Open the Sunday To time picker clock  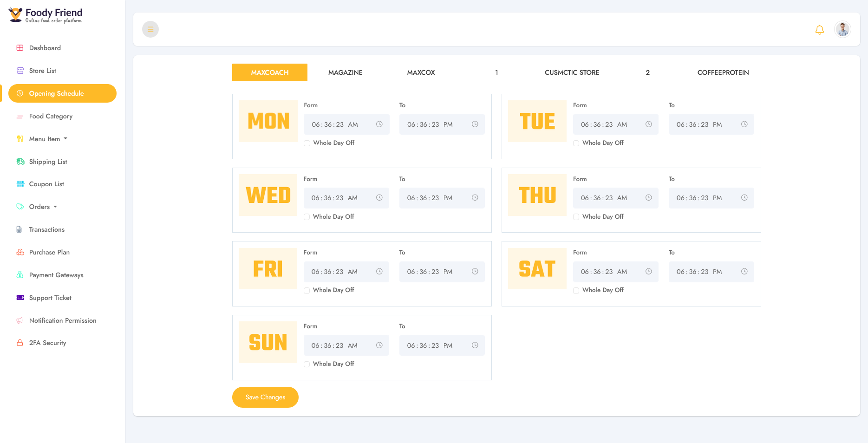tap(475, 345)
